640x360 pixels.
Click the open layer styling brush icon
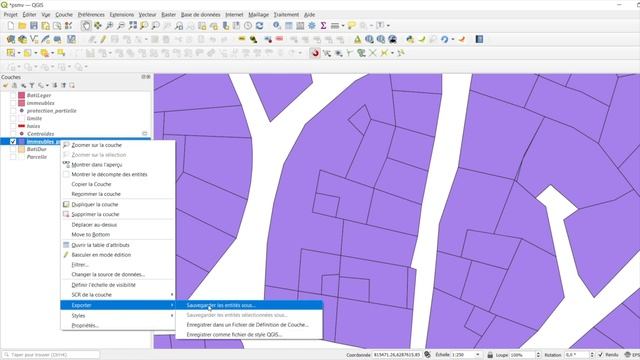5,85
